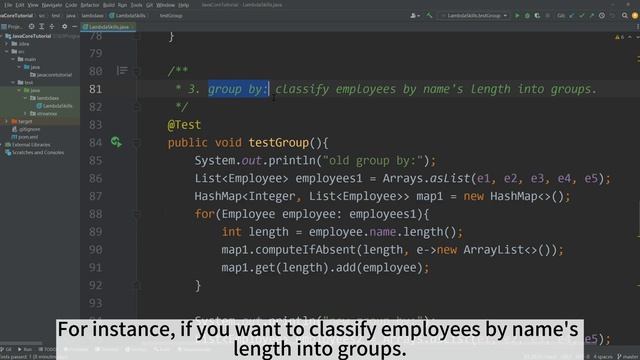
Task: Click JavaCoreTutorial breadcrumb in navigation bar
Action: coord(16,16)
